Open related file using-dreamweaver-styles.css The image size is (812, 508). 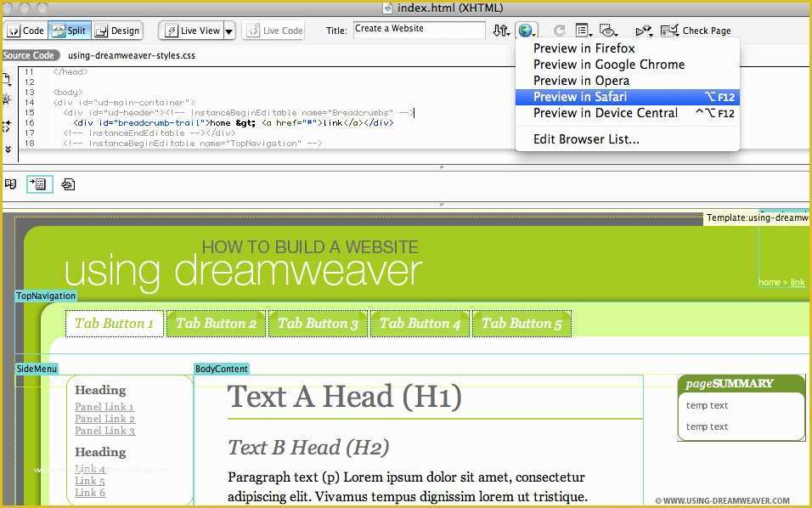(132, 55)
